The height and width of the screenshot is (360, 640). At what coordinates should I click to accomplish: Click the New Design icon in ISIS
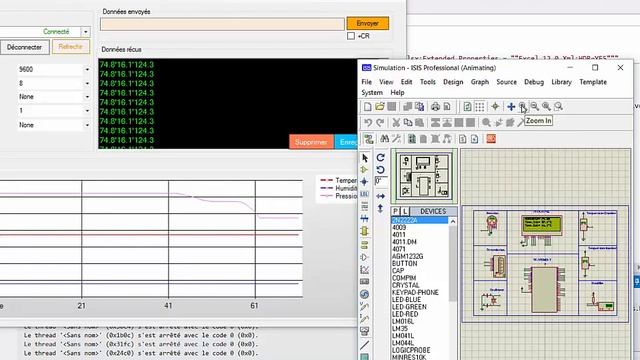coord(367,107)
